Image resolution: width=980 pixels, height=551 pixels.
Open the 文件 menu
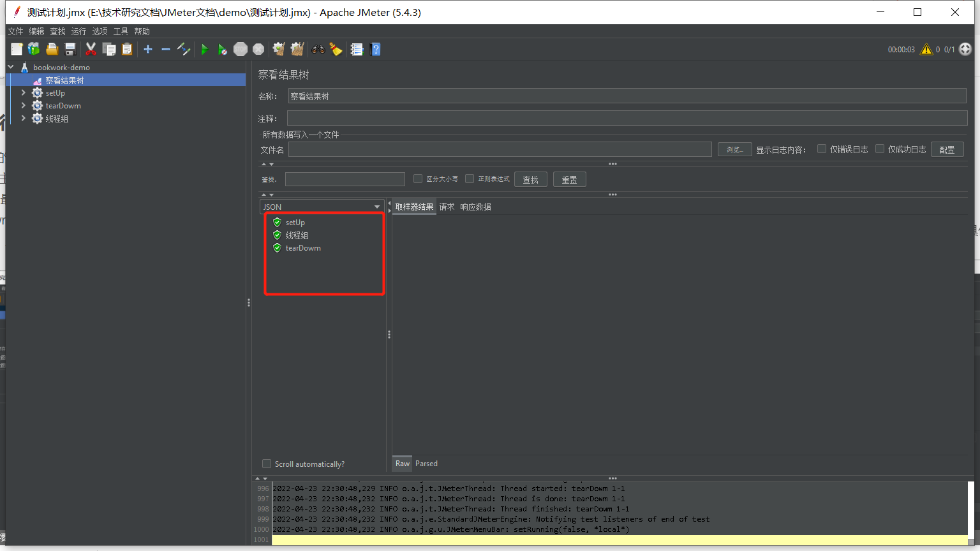click(x=15, y=31)
